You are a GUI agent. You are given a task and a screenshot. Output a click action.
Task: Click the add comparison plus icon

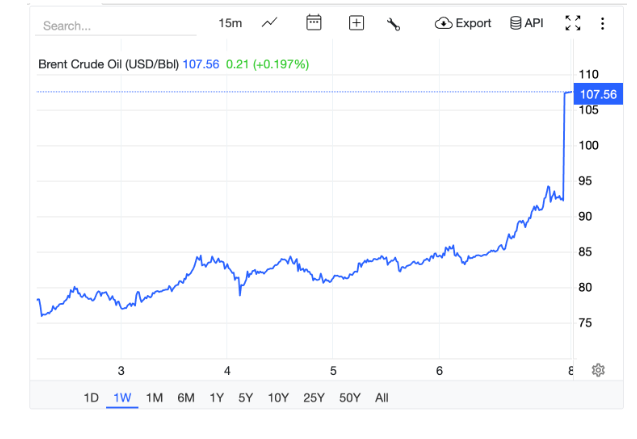[356, 23]
